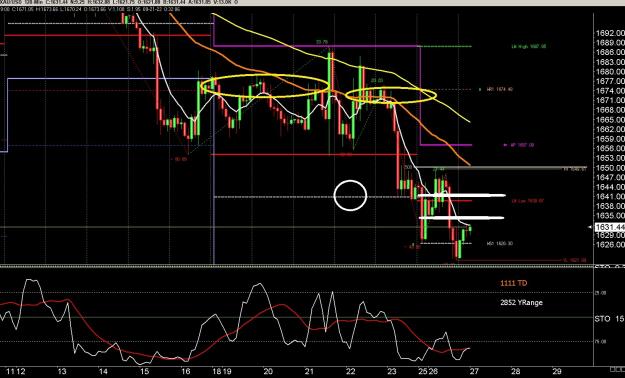Screen dimensions: 625x378
Task: Click the 1692.00 price axis label
Action: (x=610, y=33)
